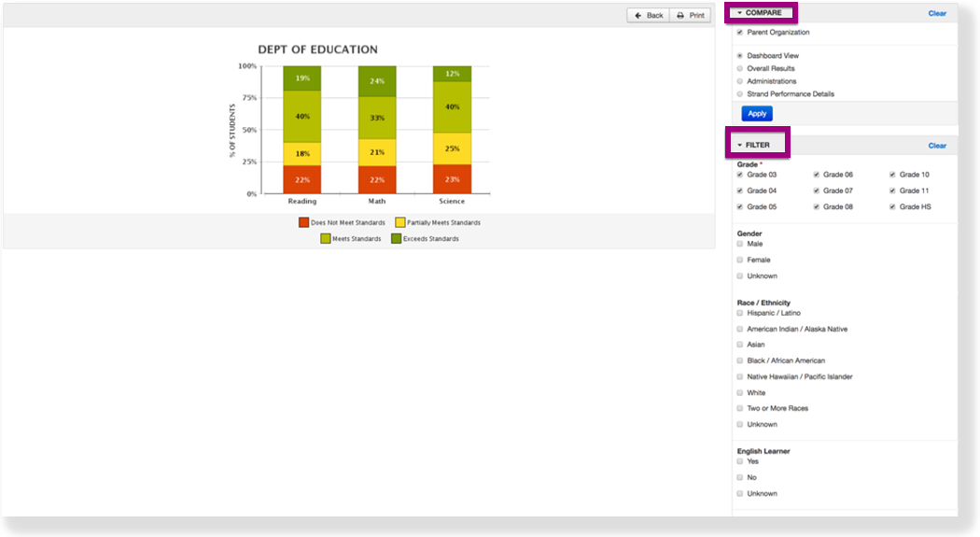Select the Overall Results radio option
The width and height of the screenshot is (980, 537).
tap(740, 68)
